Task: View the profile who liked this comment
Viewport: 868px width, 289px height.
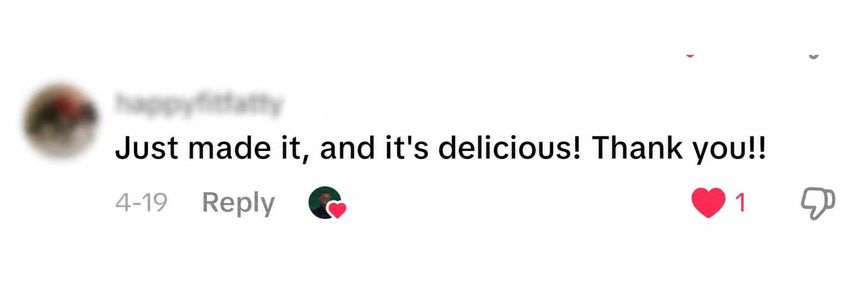Action: [x=325, y=202]
